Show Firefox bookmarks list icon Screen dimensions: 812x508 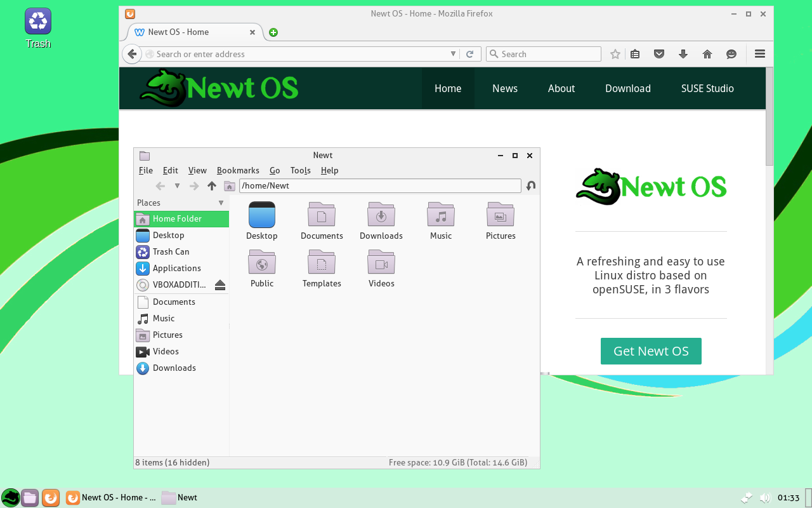pyautogui.click(x=635, y=54)
